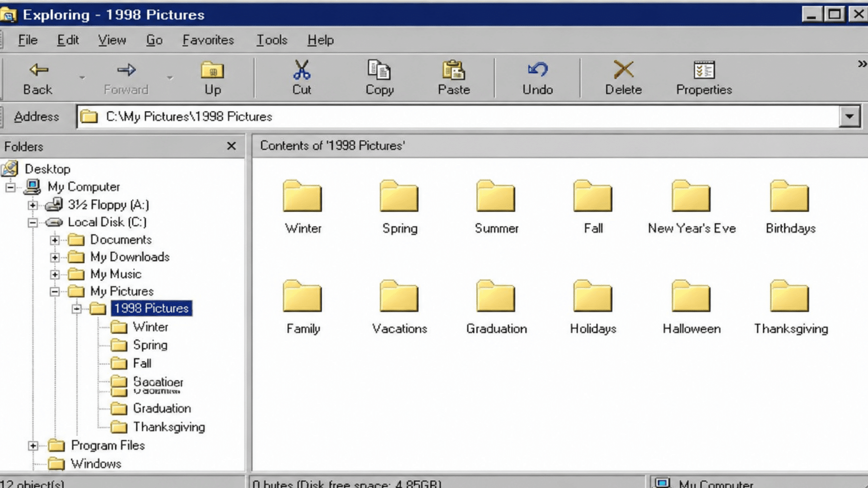This screenshot has height=488, width=868.
Task: Collapse the My Computer tree node
Action: click(x=10, y=187)
